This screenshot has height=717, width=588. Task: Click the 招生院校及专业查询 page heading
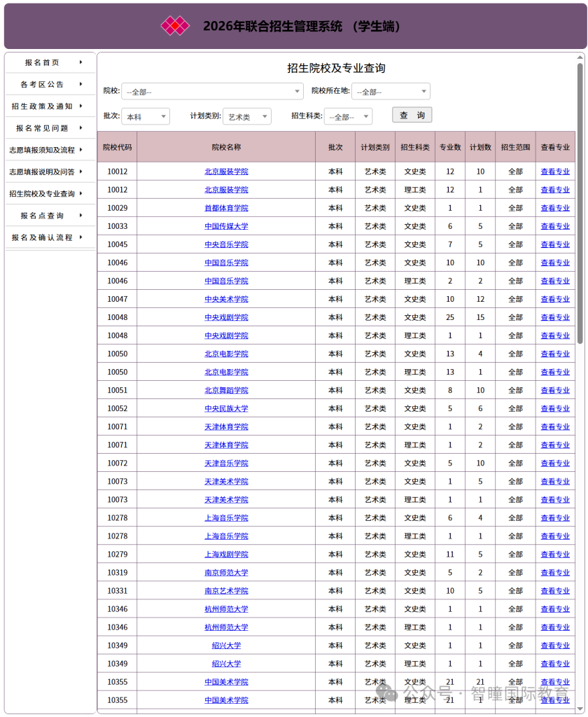click(x=336, y=68)
